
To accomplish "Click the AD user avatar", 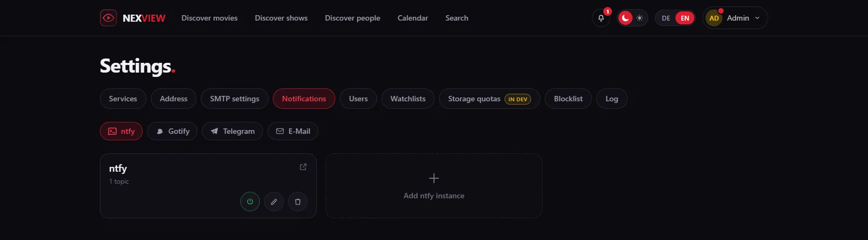I will (x=714, y=18).
